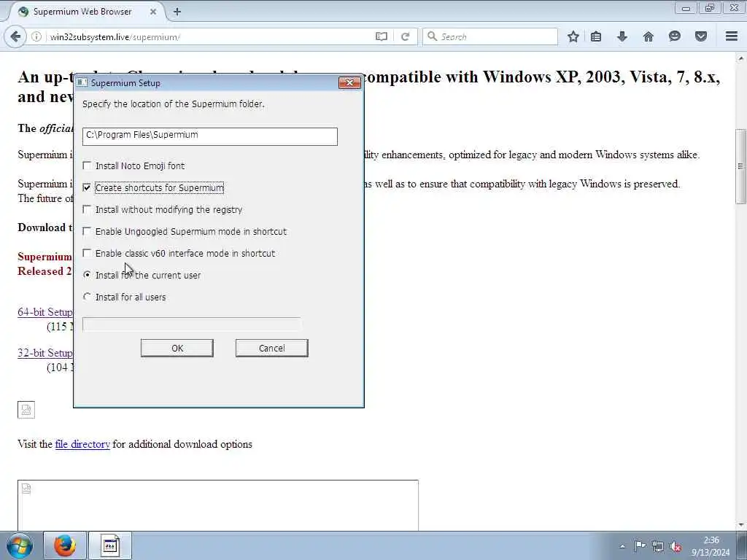Image resolution: width=747 pixels, height=560 pixels.
Task: Select Install for the current user
Action: coord(87,275)
